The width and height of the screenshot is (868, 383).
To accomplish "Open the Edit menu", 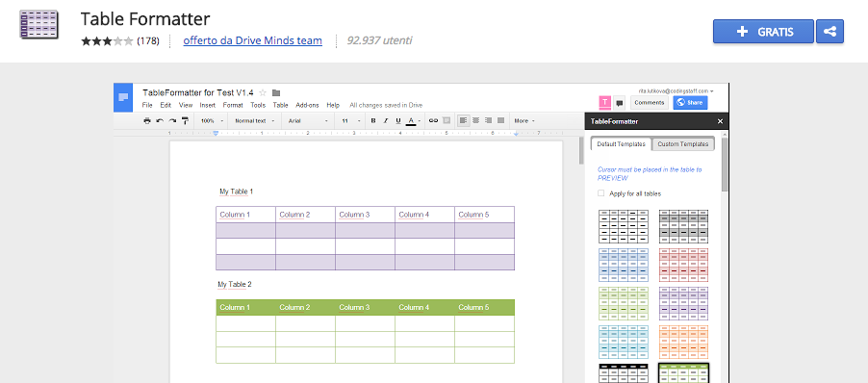I will (166, 105).
